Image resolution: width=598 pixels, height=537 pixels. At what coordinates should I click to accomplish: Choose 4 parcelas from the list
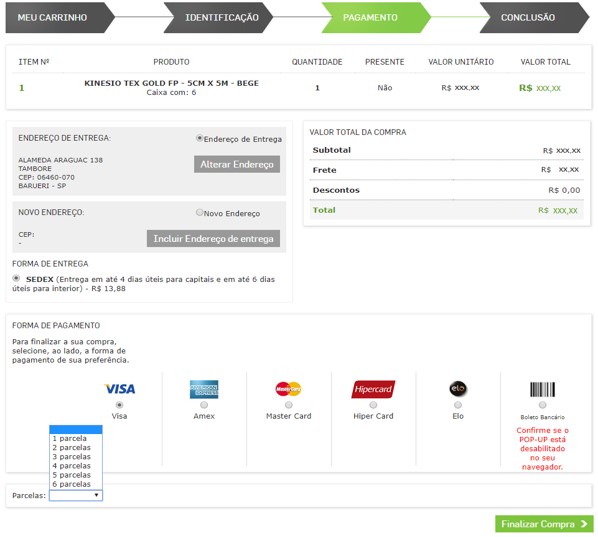tap(76, 466)
